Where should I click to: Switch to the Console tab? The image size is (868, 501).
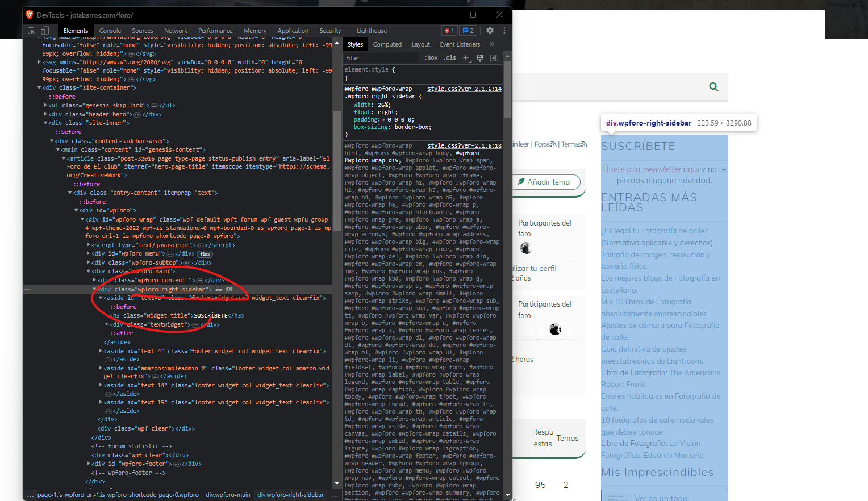[110, 31]
